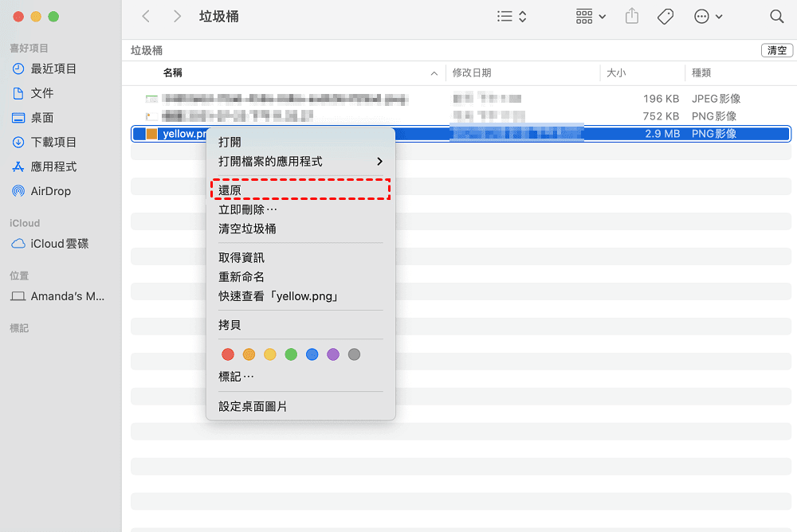Apply gray tag color
Viewport: 797px width, 532px height.
pos(355,354)
